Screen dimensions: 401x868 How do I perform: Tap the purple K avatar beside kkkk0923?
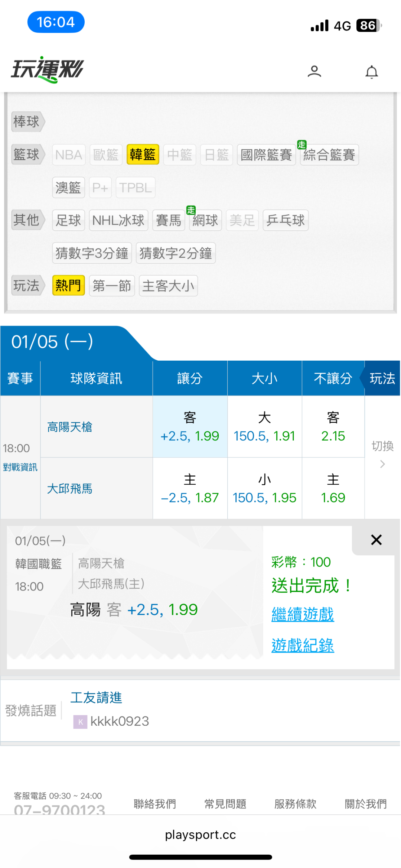point(80,722)
